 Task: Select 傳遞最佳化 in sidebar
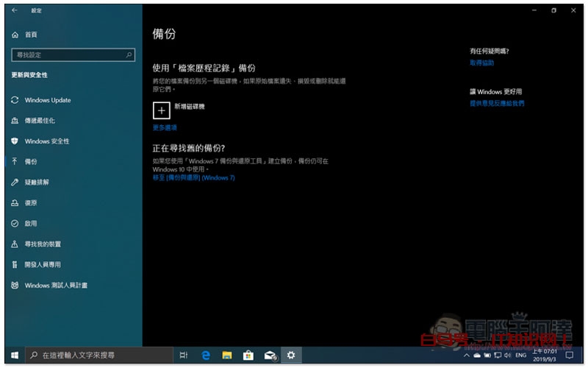click(40, 121)
